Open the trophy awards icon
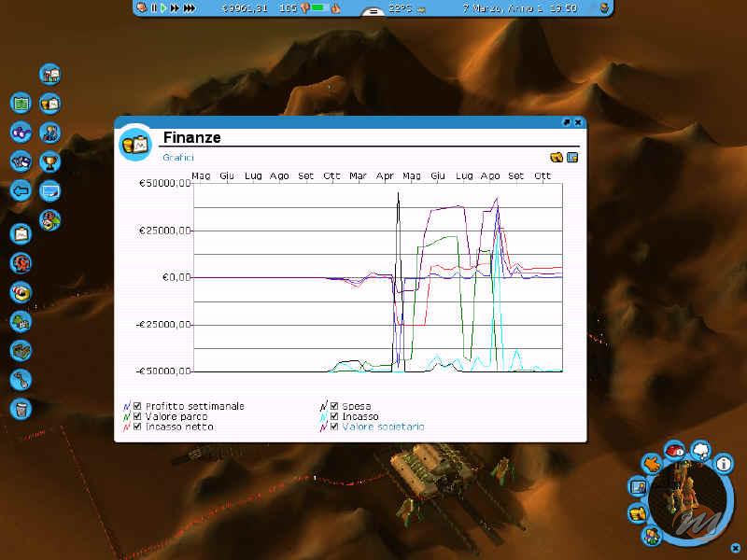Screen dimensions: 747x560 pyautogui.click(x=49, y=161)
